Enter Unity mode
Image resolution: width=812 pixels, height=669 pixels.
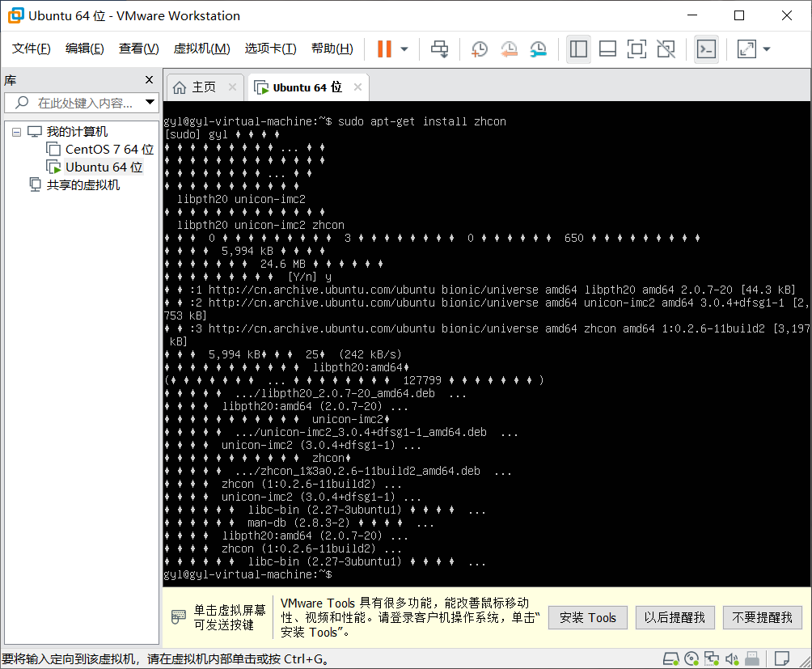point(666,49)
